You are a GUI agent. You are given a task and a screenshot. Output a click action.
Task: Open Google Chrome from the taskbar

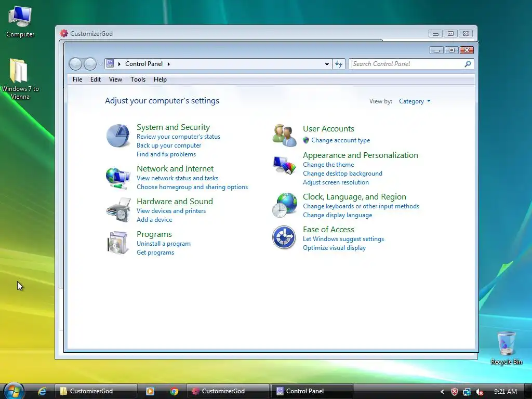coord(174,391)
